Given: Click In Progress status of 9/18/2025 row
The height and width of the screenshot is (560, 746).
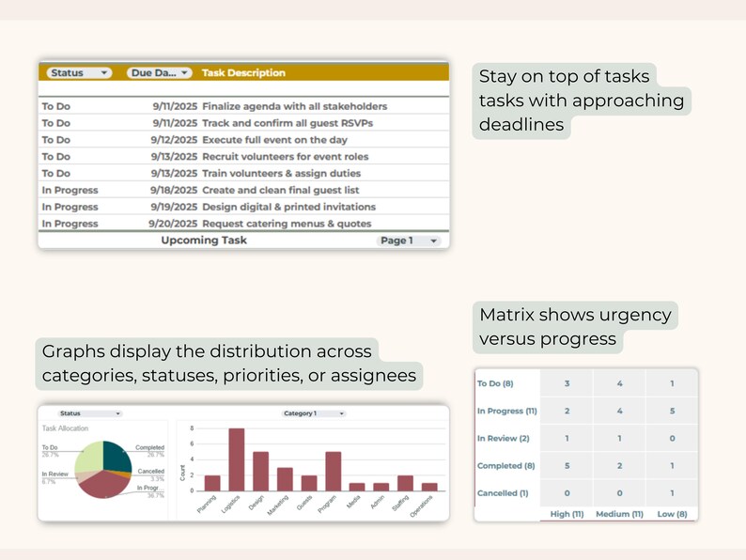Looking at the screenshot, I should (70, 190).
